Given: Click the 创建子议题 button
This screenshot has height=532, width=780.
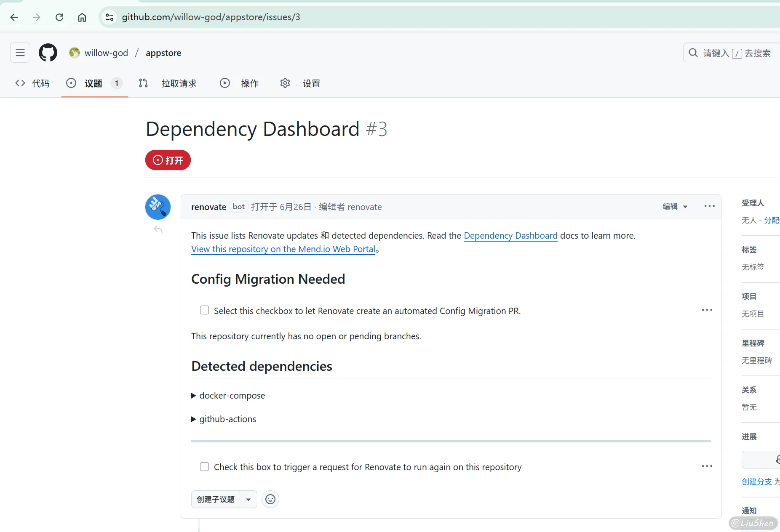Looking at the screenshot, I should [x=216, y=500].
